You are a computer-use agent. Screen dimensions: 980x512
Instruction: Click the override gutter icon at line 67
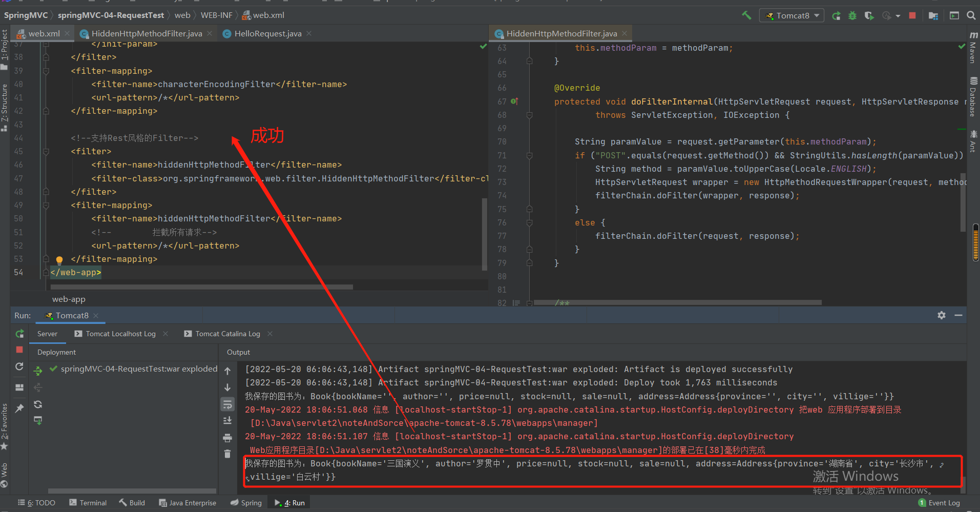pos(514,101)
